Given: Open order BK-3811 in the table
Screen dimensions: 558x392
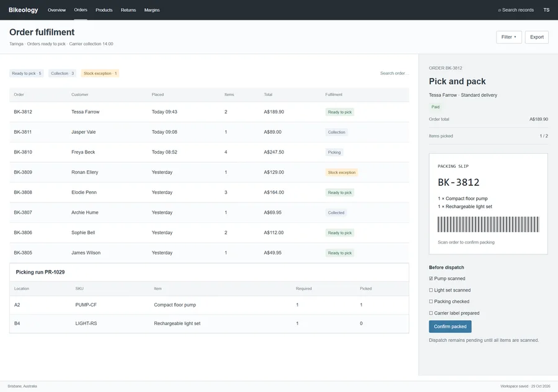Looking at the screenshot, I should 23,132.
